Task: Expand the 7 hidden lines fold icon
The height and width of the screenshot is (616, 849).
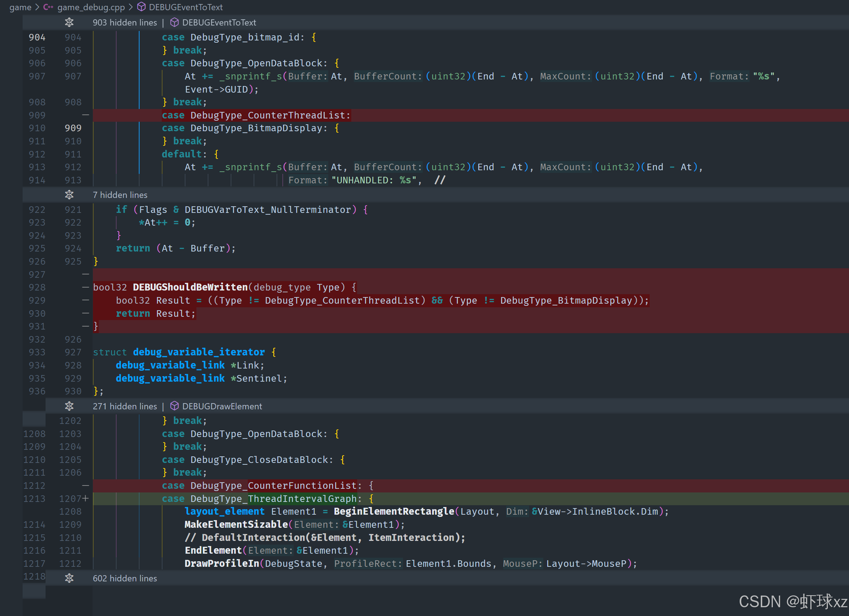Action: click(x=69, y=195)
